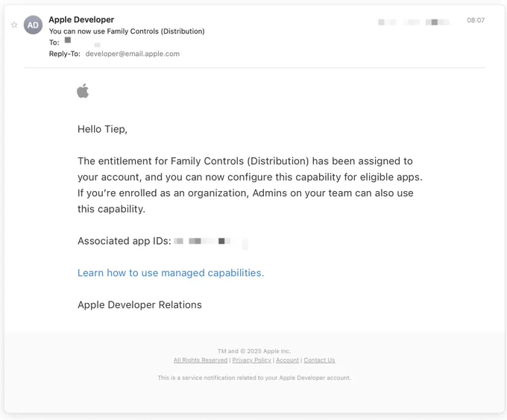The image size is (507, 420).
Task: Open the Privacy Policy footer link
Action: (x=251, y=360)
